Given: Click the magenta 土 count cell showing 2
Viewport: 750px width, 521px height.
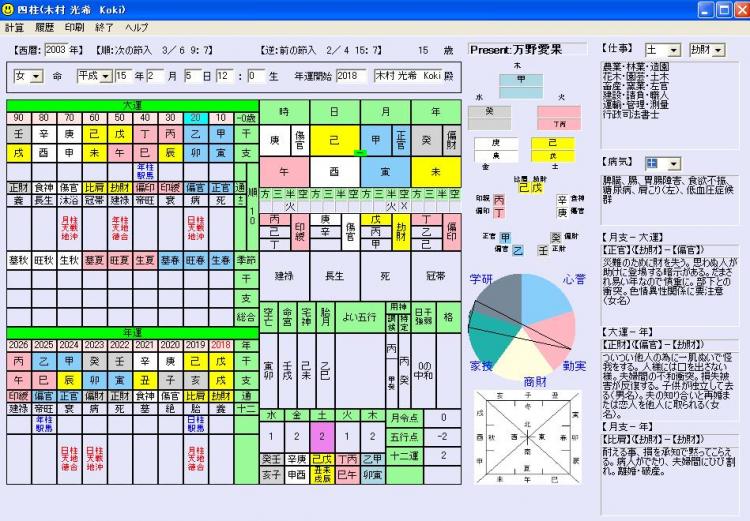Looking at the screenshot, I should (x=322, y=437).
